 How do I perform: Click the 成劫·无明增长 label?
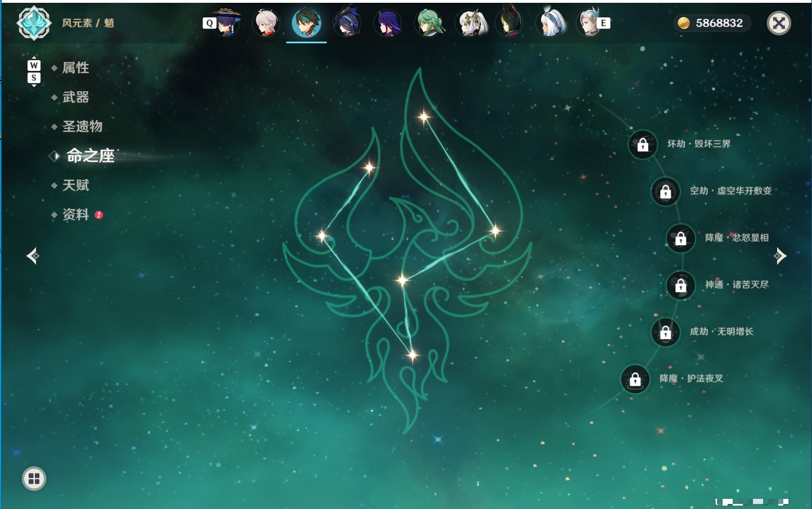tap(722, 331)
